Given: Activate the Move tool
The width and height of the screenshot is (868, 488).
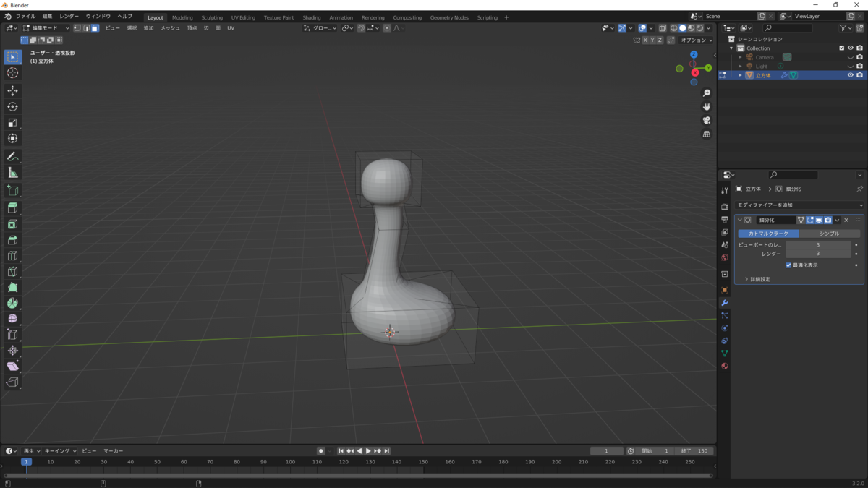Looking at the screenshot, I should tap(12, 90).
